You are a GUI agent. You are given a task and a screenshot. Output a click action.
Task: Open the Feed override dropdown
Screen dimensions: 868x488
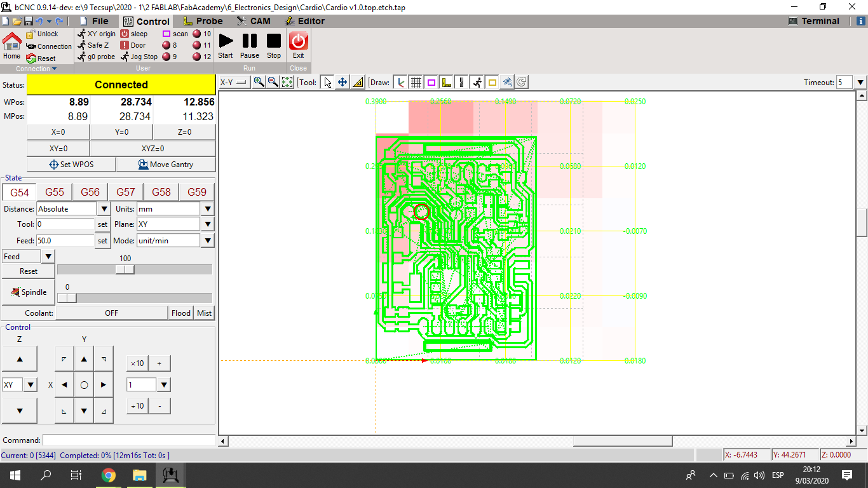pyautogui.click(x=48, y=257)
